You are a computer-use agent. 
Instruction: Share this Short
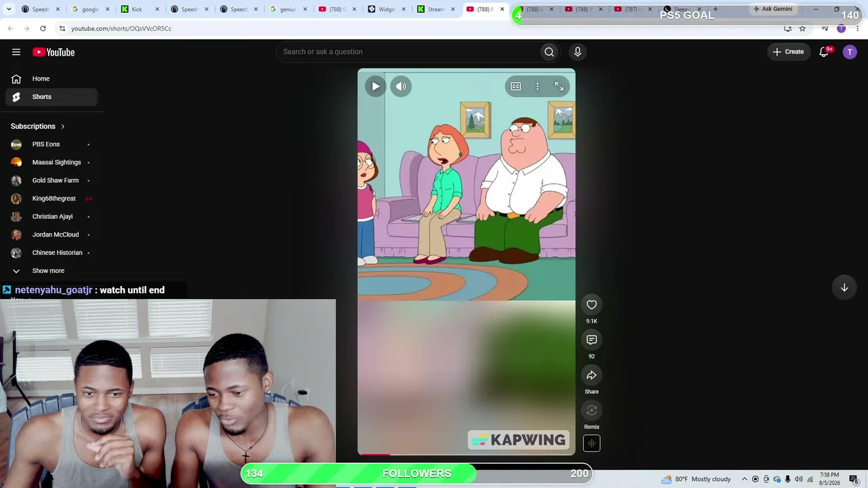(x=591, y=375)
